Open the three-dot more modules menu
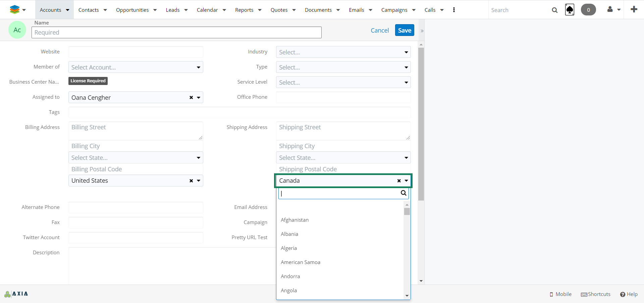 (454, 10)
